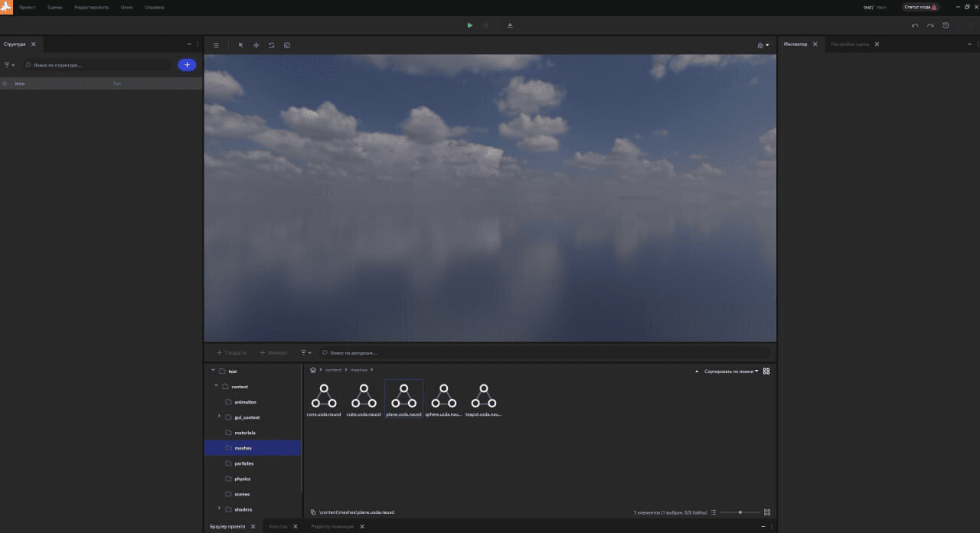Open the structure filter dropdown
The height and width of the screenshot is (533, 980).
coord(10,65)
